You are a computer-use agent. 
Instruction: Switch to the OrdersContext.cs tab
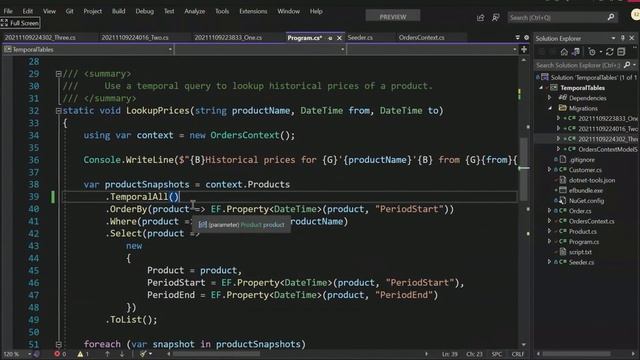coord(422,37)
